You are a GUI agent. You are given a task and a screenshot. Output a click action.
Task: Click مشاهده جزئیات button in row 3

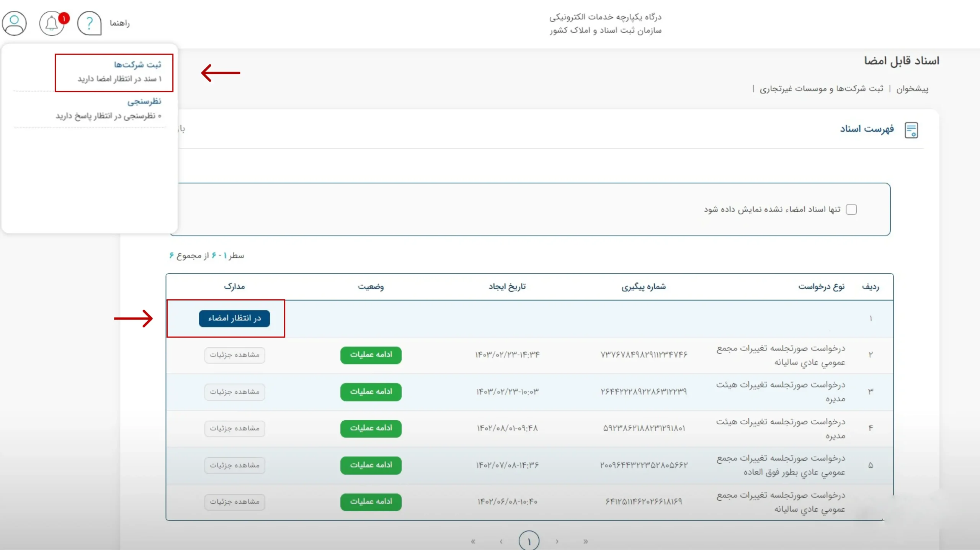tap(234, 392)
